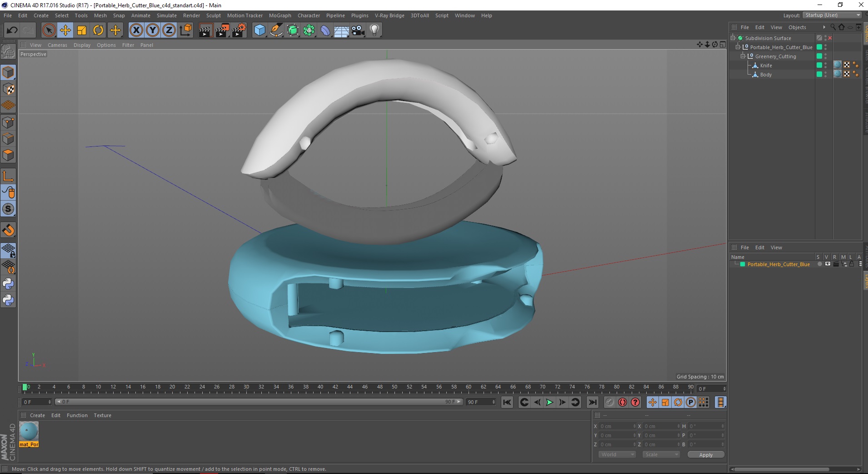This screenshot has width=868, height=474.
Task: Toggle solo on Portable_Herb_Cutter_Blue layer
Action: (x=819, y=264)
